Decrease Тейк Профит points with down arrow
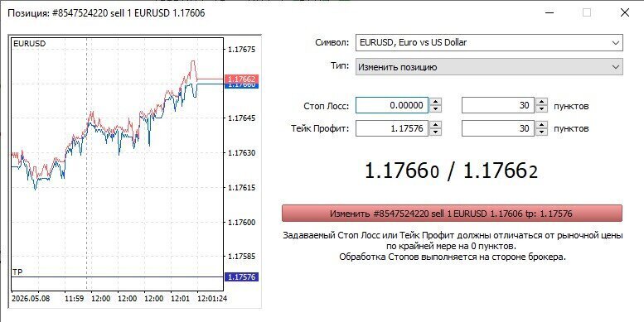644x322 pixels. tap(542, 132)
